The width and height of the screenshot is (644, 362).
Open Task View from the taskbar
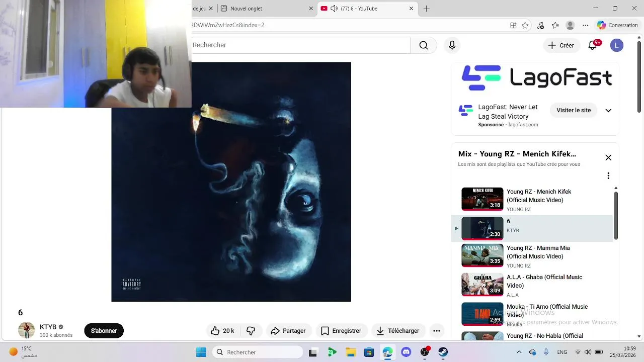313,352
